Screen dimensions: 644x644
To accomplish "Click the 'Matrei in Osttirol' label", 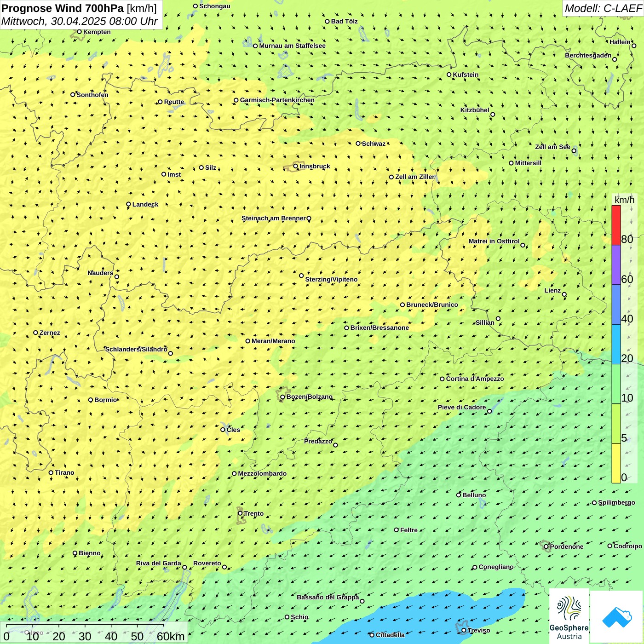I will coord(494,241).
